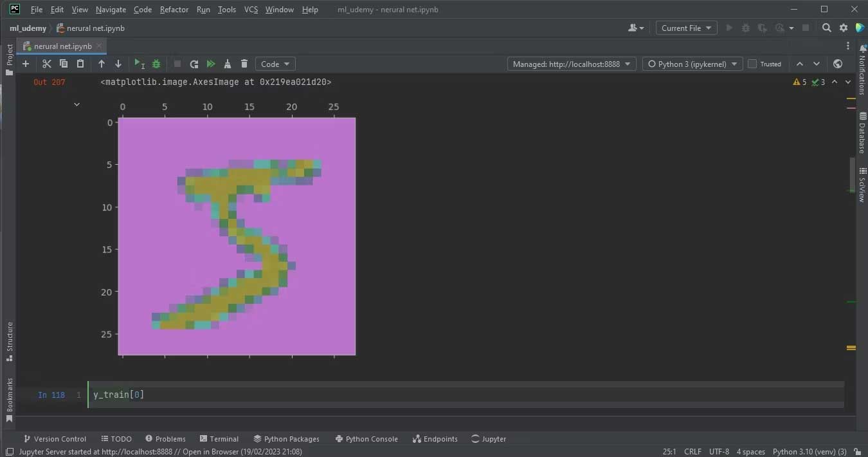Open the Refactor menu

click(x=174, y=10)
